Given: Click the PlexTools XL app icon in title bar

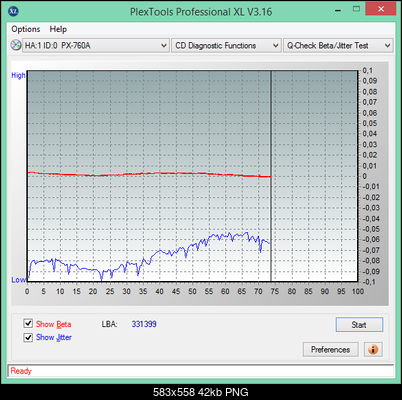Looking at the screenshot, I should click(x=13, y=11).
